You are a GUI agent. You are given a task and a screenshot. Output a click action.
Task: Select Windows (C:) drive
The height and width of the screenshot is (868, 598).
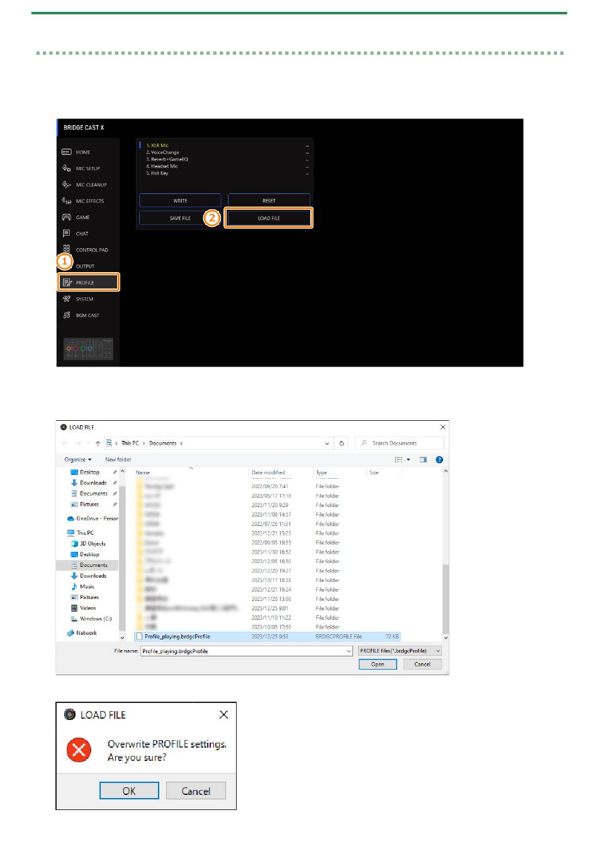(x=96, y=619)
